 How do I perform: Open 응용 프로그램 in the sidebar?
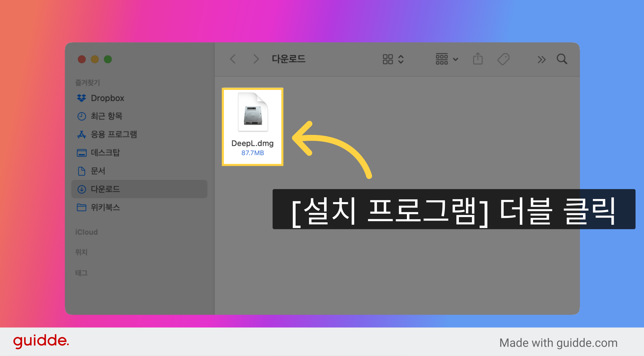(x=139, y=134)
